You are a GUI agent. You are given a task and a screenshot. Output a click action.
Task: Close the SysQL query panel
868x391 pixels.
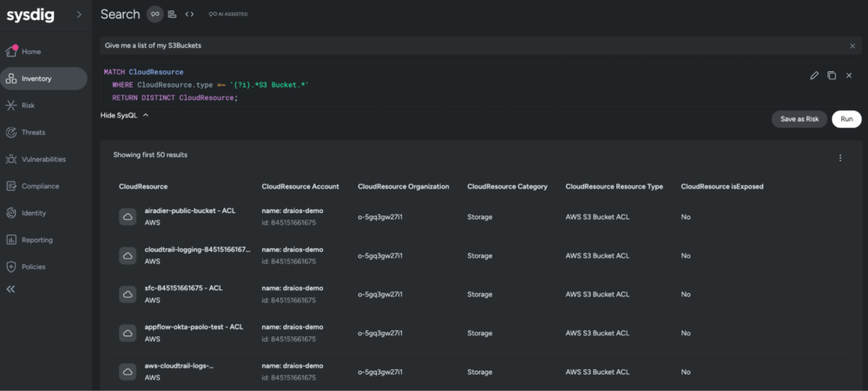point(849,76)
